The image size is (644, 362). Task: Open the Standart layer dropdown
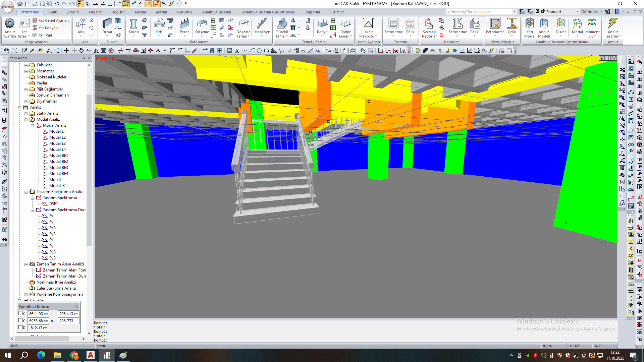coord(578,12)
